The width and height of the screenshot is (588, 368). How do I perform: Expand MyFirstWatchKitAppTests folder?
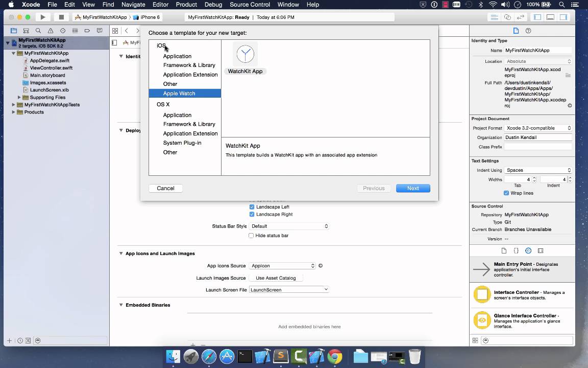point(13,105)
